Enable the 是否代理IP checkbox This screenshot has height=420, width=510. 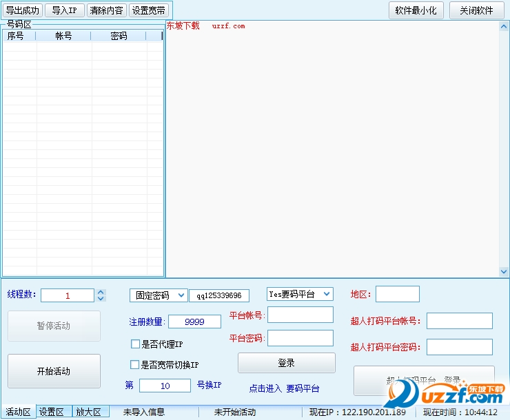coord(135,344)
